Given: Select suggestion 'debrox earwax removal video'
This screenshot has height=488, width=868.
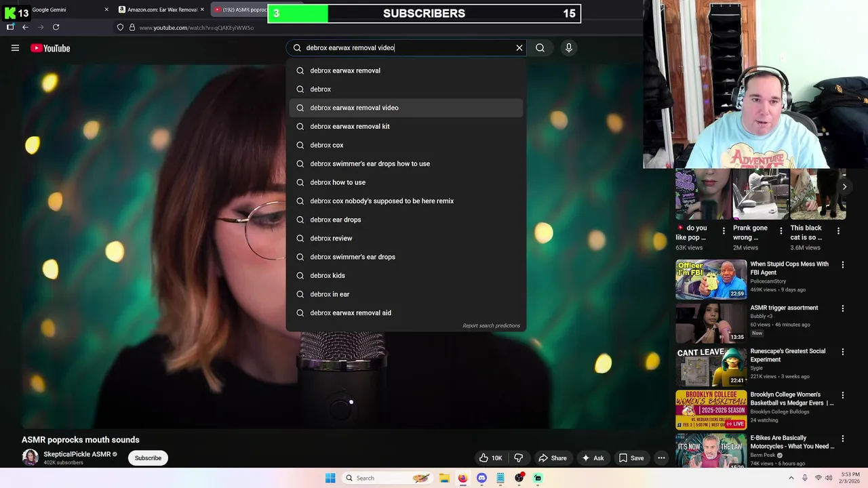Looking at the screenshot, I should pos(406,108).
